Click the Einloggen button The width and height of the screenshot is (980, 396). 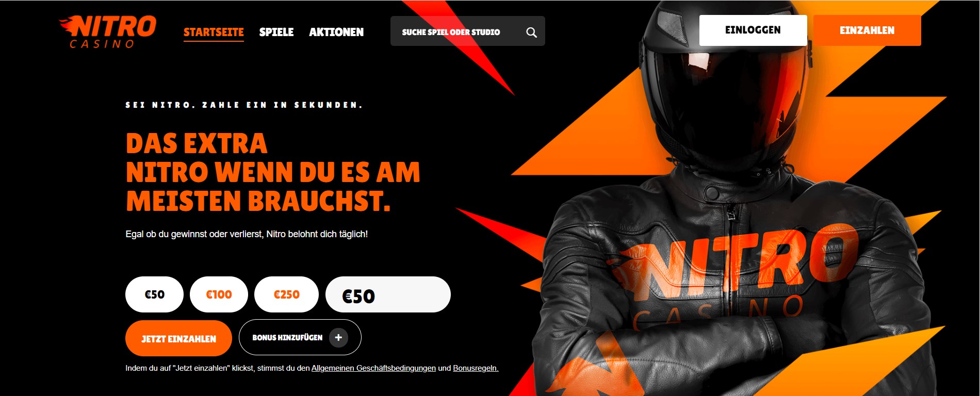pos(753,30)
